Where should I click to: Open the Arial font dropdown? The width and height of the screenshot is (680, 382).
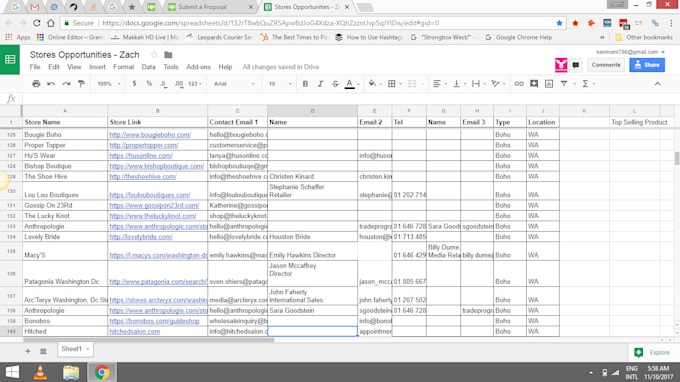[x=234, y=84]
